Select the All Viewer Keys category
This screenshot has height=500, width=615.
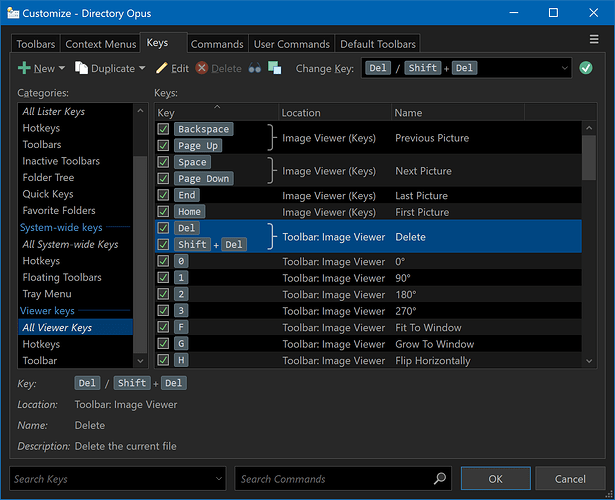click(75, 327)
